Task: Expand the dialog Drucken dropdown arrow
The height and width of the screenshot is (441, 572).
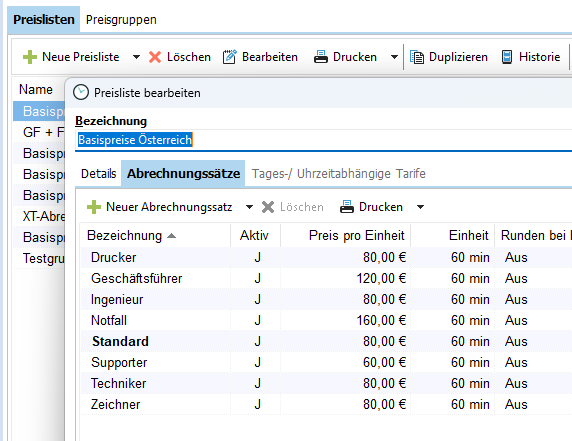Action: (420, 207)
